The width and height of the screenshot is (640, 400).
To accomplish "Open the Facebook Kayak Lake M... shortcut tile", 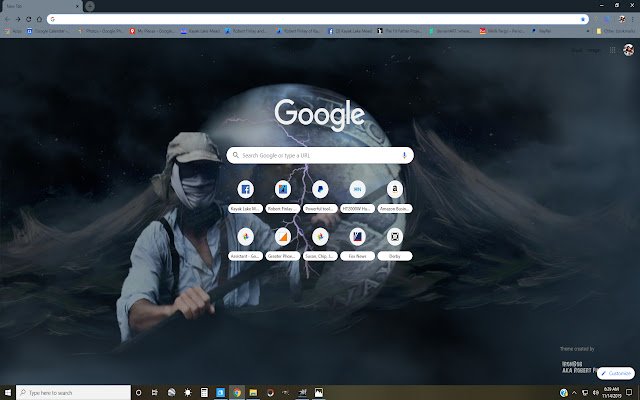I will 245,197.
